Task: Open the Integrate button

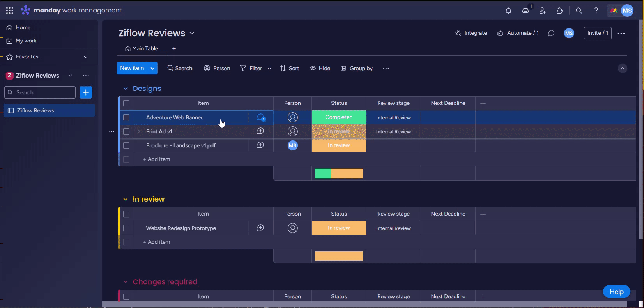Action: point(471,33)
